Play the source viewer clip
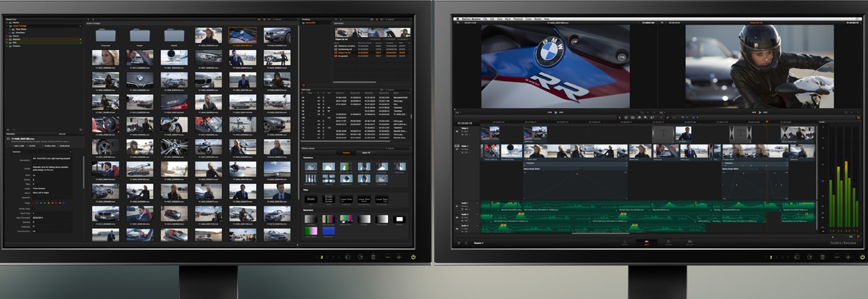 pyautogui.click(x=555, y=112)
